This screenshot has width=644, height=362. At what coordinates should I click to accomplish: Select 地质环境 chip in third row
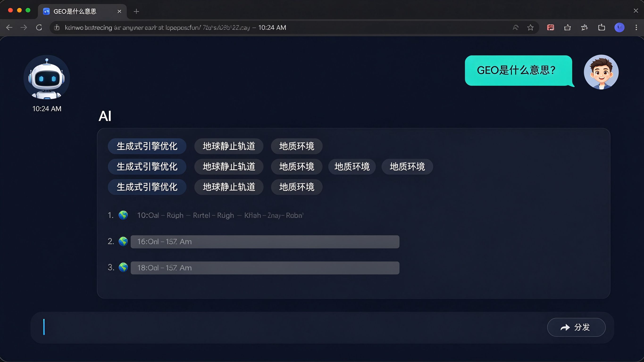coord(297,187)
